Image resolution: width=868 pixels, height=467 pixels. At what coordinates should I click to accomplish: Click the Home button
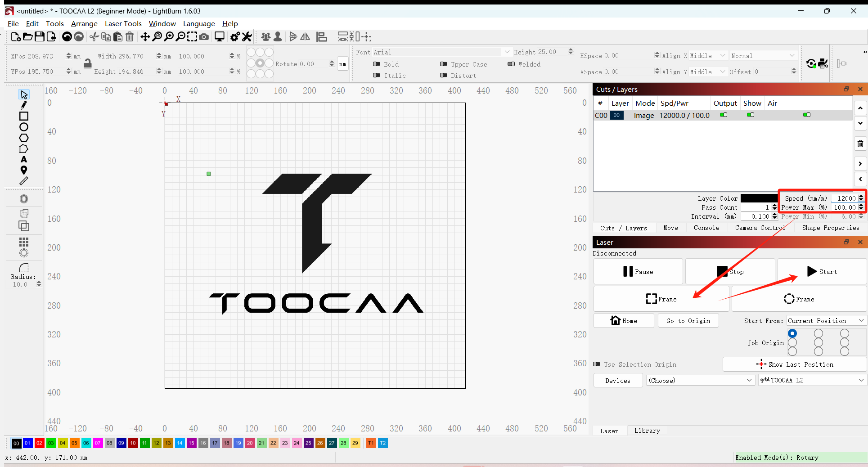(x=624, y=320)
